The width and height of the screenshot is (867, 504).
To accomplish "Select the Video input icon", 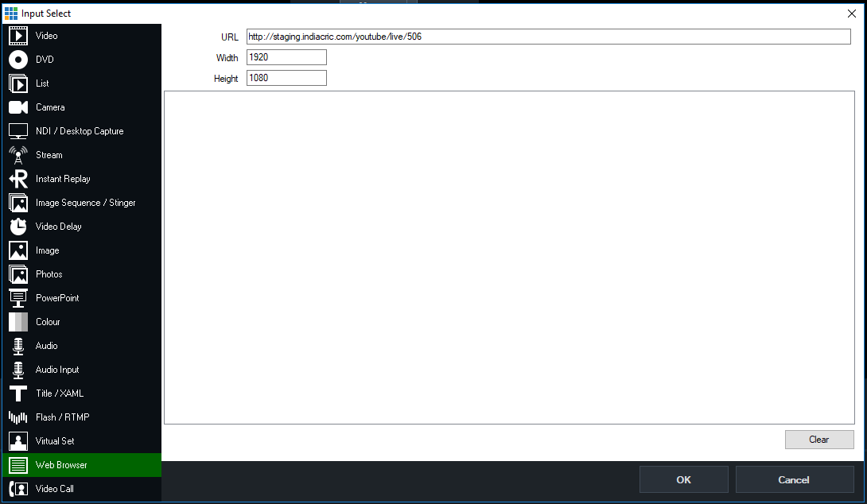I will [18, 36].
